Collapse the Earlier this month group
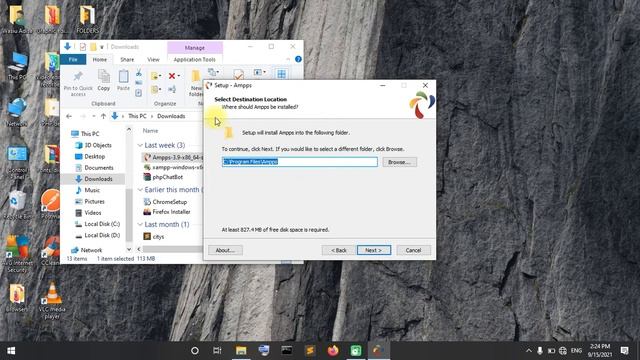 [140, 190]
